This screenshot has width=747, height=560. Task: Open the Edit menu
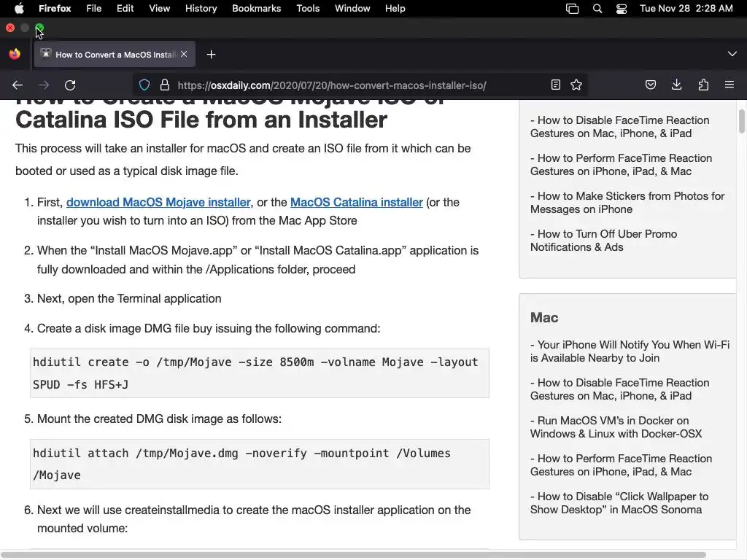coord(125,9)
